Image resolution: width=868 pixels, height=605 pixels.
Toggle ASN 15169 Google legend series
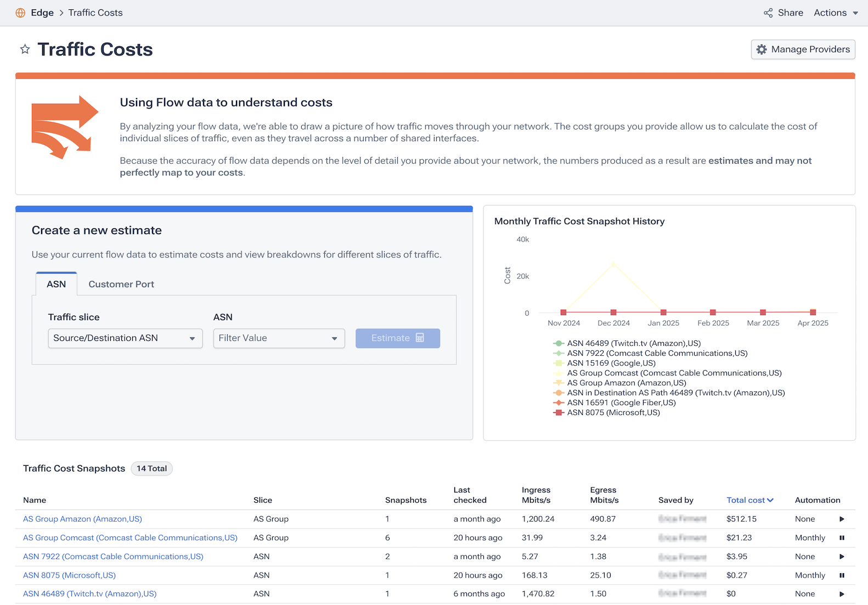(x=604, y=363)
